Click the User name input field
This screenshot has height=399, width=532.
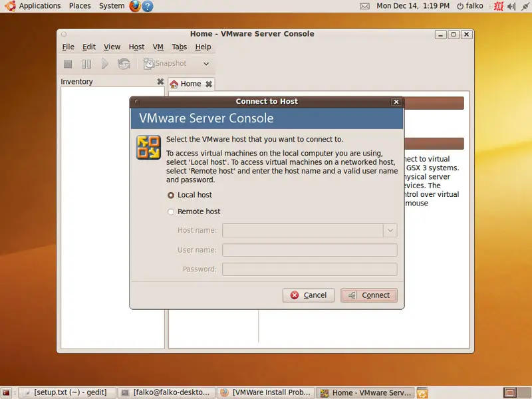[309, 250]
